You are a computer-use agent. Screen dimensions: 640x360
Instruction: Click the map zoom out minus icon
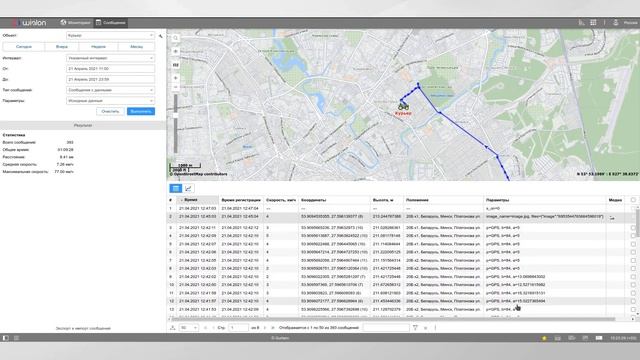(x=176, y=87)
